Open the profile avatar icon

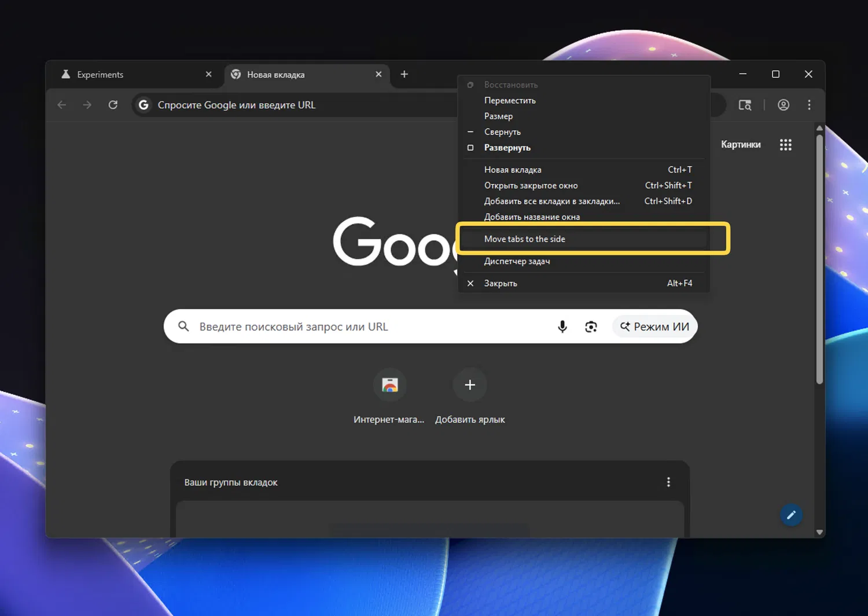(x=784, y=105)
